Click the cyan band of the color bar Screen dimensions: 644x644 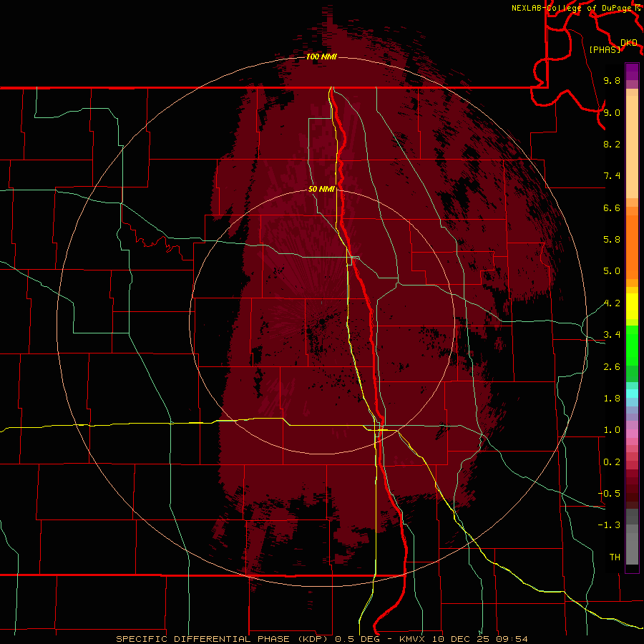632,394
